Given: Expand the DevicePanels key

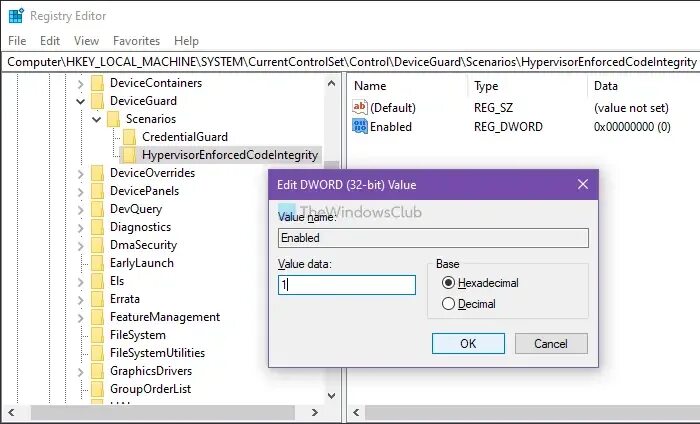Looking at the screenshot, I should (80, 191).
